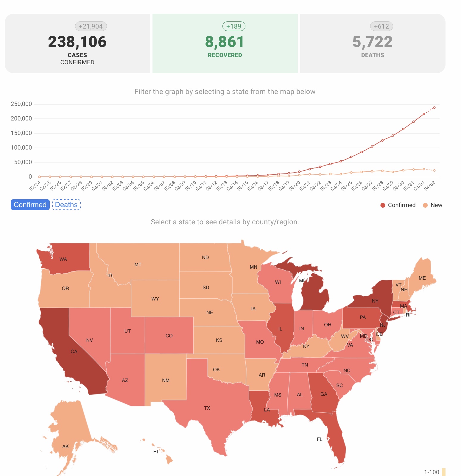This screenshot has height=476, width=461.
Task: Switch graph to Deaths view
Action: click(66, 205)
